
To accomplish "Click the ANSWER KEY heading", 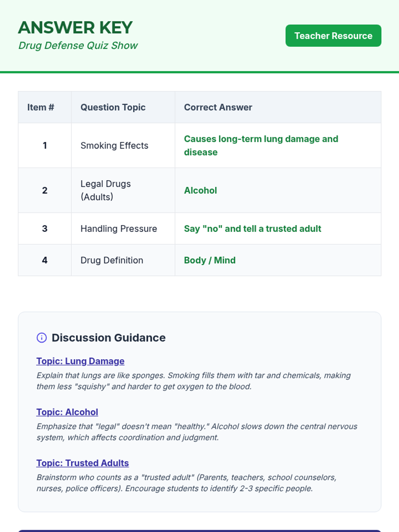I will click(x=75, y=28).
